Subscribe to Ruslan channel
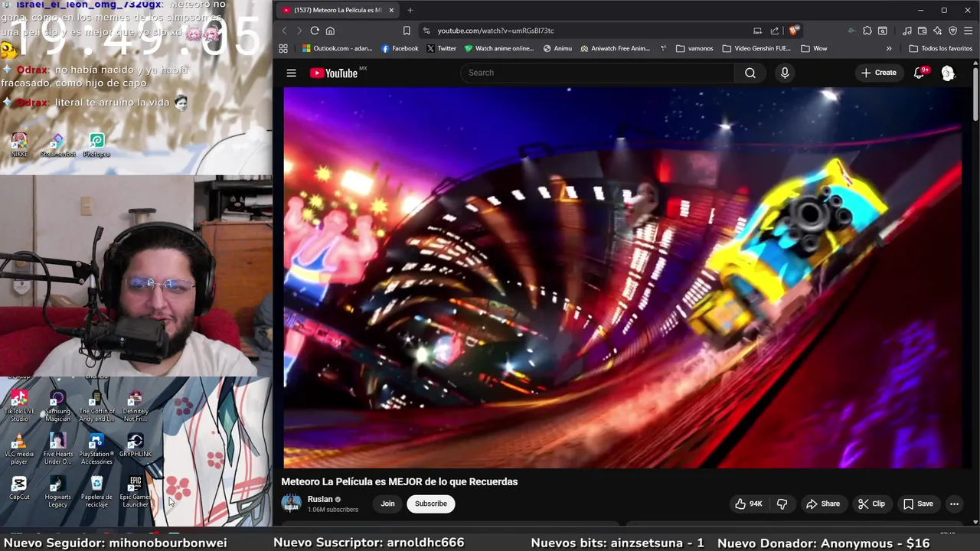 pyautogui.click(x=430, y=504)
